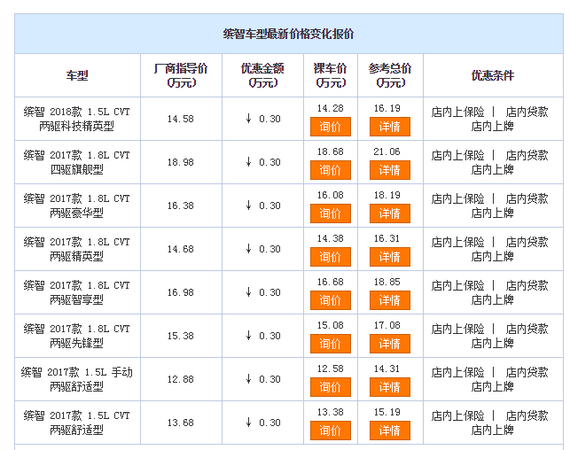Click 详情 button next to 16.19 total price

tap(390, 126)
